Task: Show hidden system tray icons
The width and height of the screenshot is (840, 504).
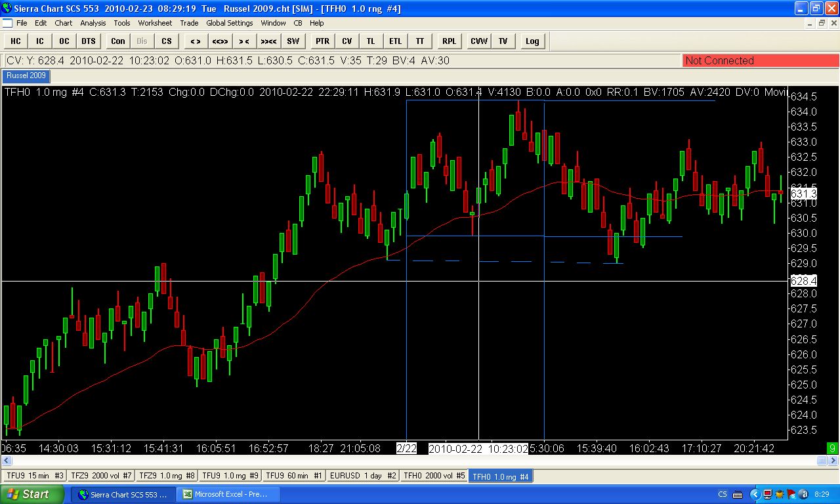Action: (x=755, y=494)
